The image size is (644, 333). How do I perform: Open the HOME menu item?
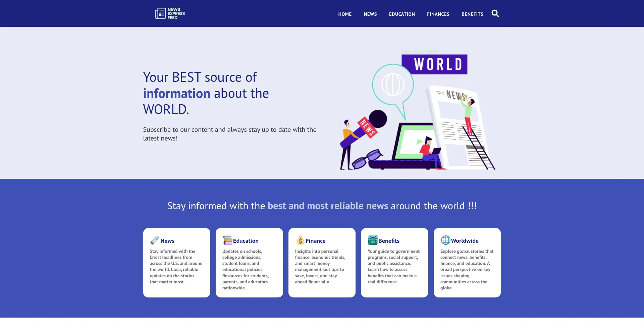pyautogui.click(x=345, y=14)
